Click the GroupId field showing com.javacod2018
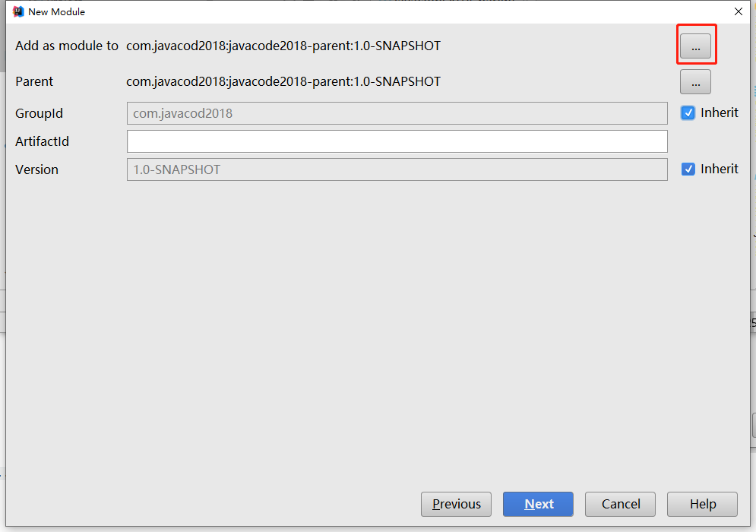This screenshot has width=756, height=532. (397, 113)
